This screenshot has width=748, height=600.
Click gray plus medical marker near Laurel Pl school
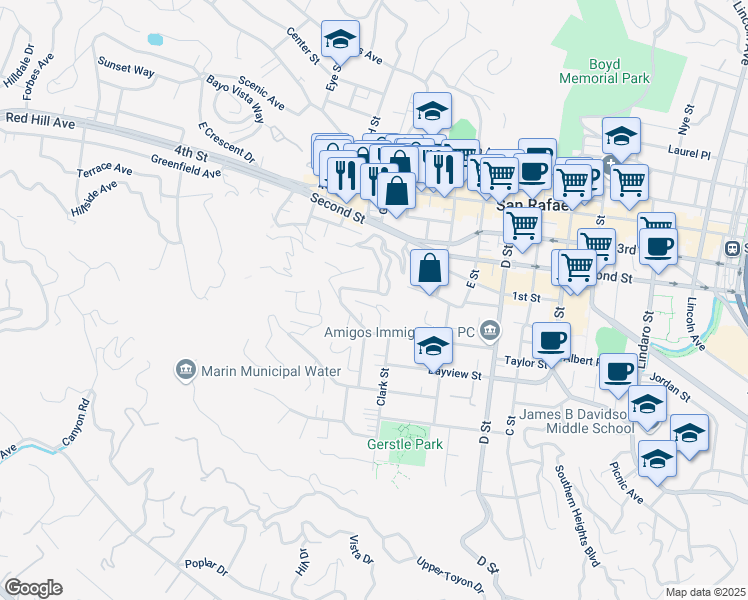pyautogui.click(x=609, y=165)
